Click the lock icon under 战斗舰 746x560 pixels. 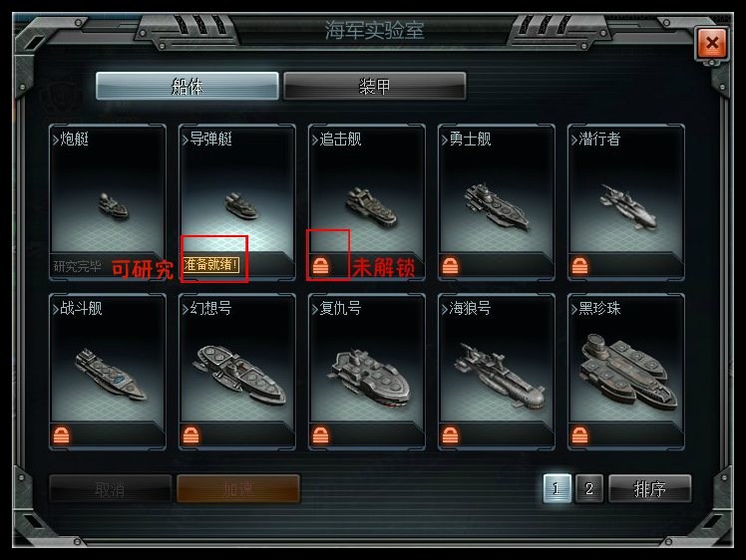click(x=62, y=435)
